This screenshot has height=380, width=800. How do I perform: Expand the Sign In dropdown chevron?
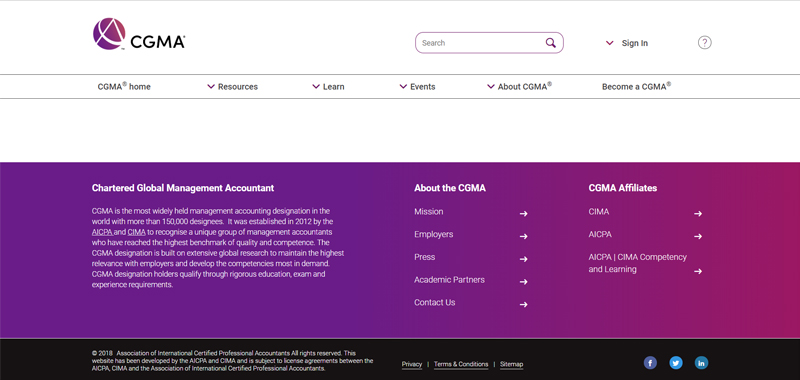point(609,43)
